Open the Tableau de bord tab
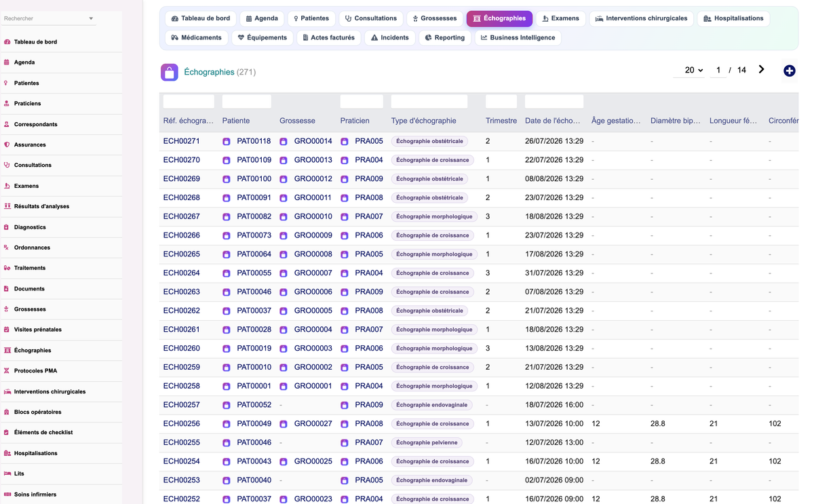 (x=200, y=18)
